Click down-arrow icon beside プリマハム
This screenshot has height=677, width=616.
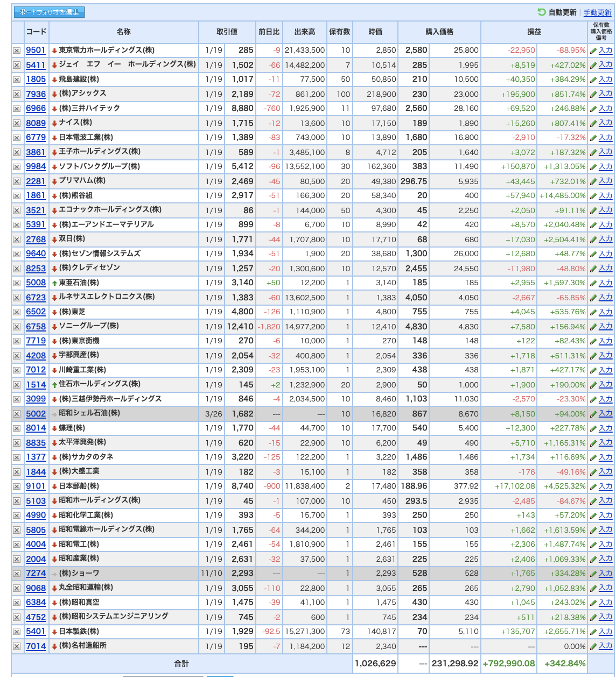[54, 181]
